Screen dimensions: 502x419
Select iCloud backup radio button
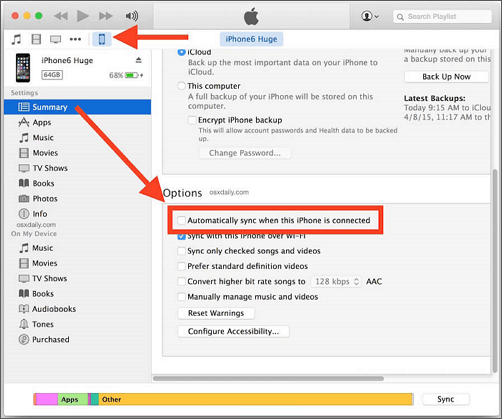coord(181,52)
